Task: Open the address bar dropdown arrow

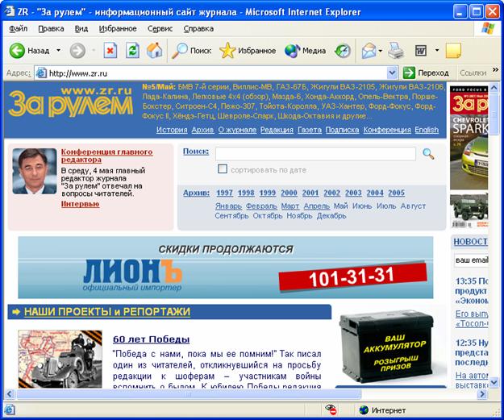Action: 392,73
